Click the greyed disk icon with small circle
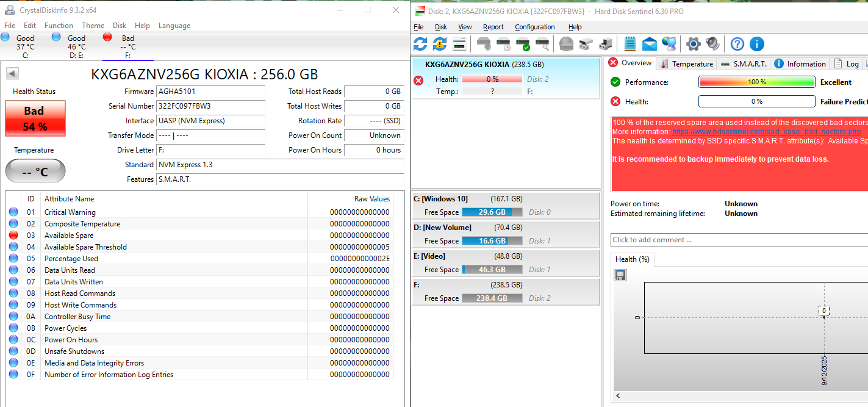868x407 pixels. 484,44
